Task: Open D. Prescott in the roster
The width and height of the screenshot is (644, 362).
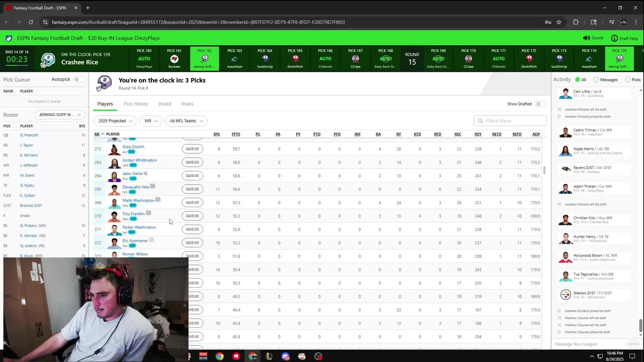Action: pos(29,135)
